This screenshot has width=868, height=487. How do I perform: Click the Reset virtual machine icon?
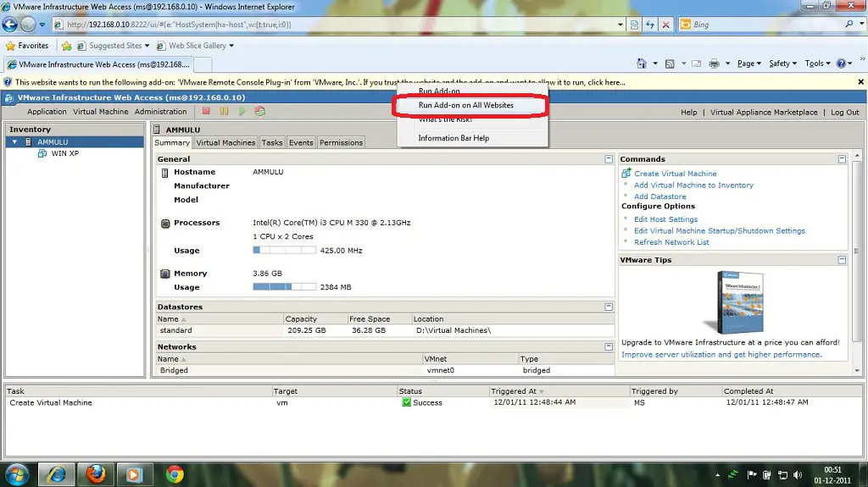pos(259,111)
